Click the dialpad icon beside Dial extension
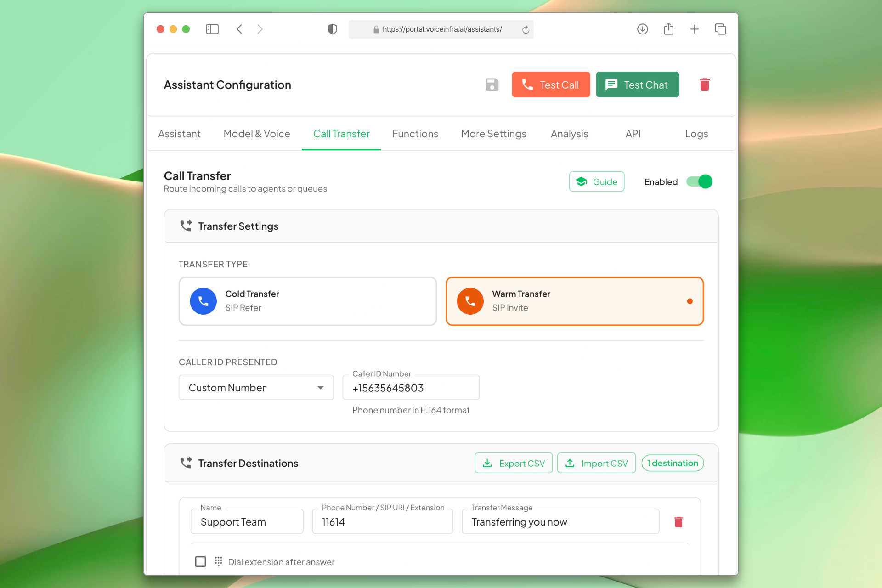This screenshot has height=588, width=882. point(219,561)
